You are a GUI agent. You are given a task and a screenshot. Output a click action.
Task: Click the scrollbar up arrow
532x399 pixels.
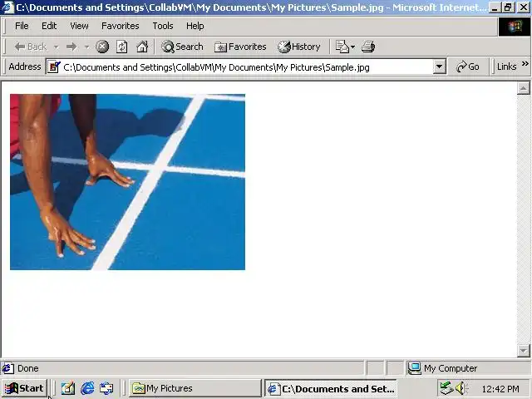click(524, 88)
